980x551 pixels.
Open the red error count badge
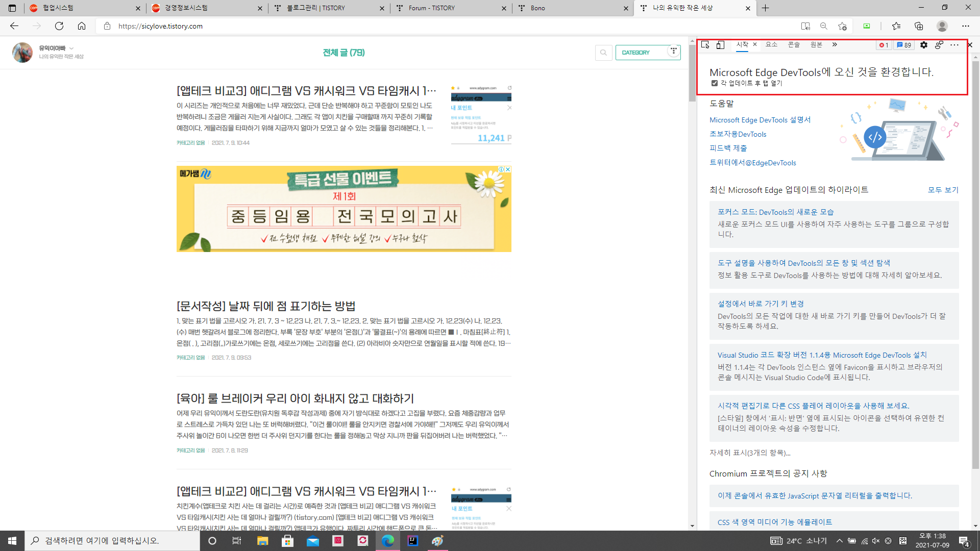[884, 45]
